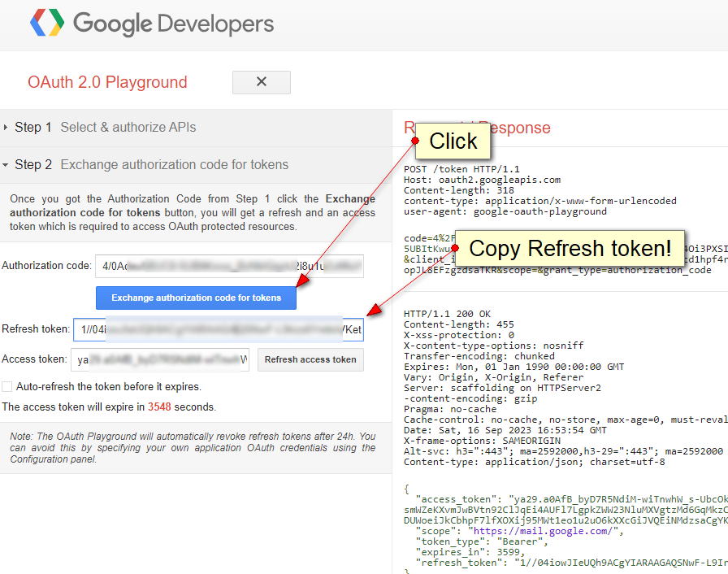The width and height of the screenshot is (728, 574).
Task: Click the "-content-encoding: gzip" line
Action: pos(470,399)
